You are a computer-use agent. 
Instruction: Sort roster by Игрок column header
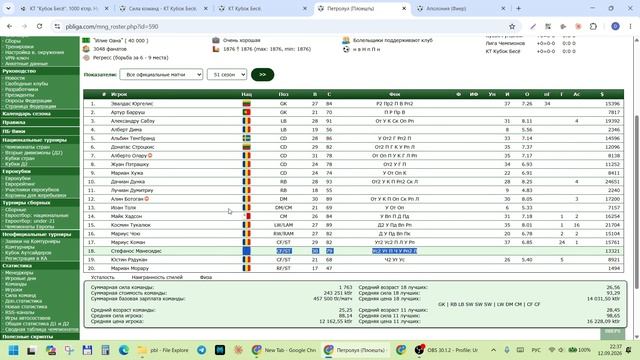click(119, 94)
